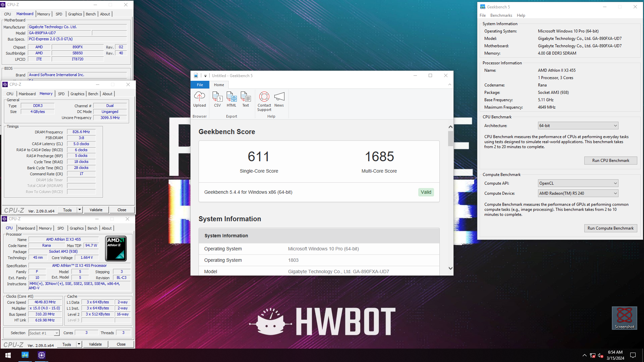Screen dimensions: 644x362
Task: Switch to Bench tab in CPU CPU-Z window
Action: click(x=93, y=228)
